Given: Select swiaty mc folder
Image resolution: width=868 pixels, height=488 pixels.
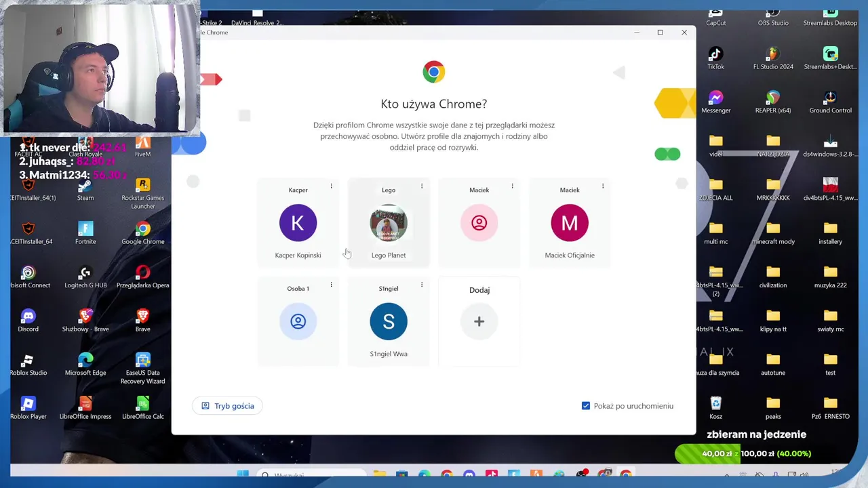Looking at the screenshot, I should coord(831,321).
